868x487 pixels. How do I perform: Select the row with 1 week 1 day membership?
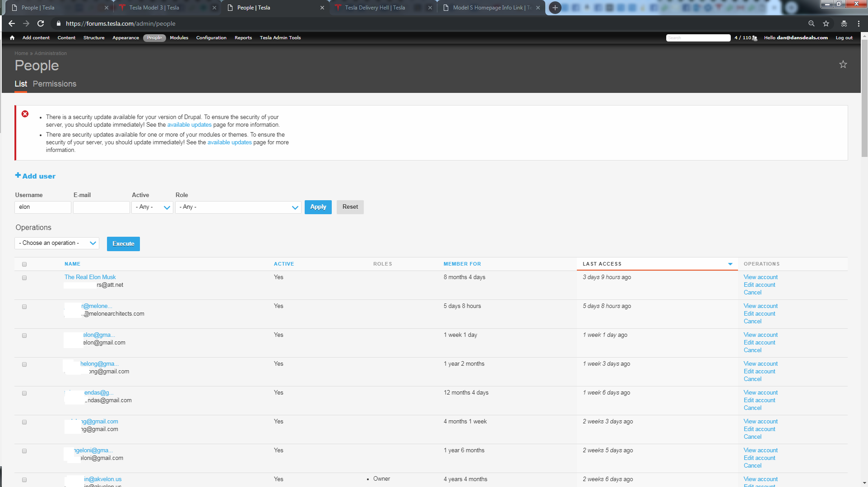pyautogui.click(x=24, y=335)
